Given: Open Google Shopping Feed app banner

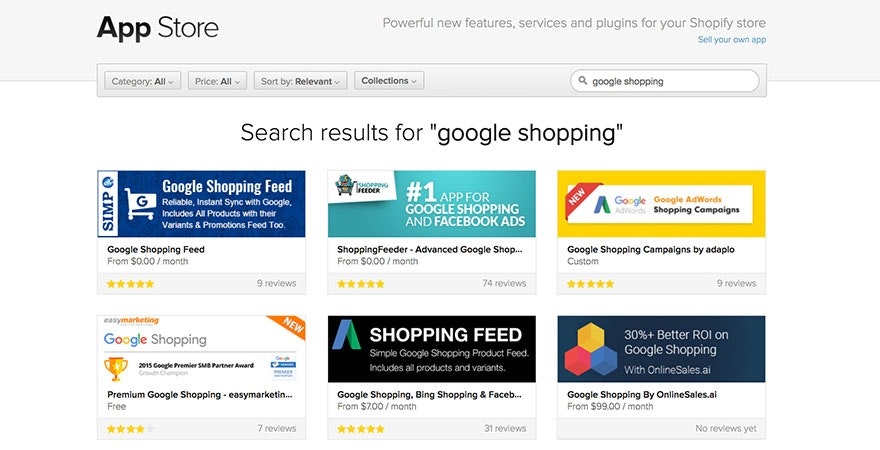Looking at the screenshot, I should tap(201, 204).
